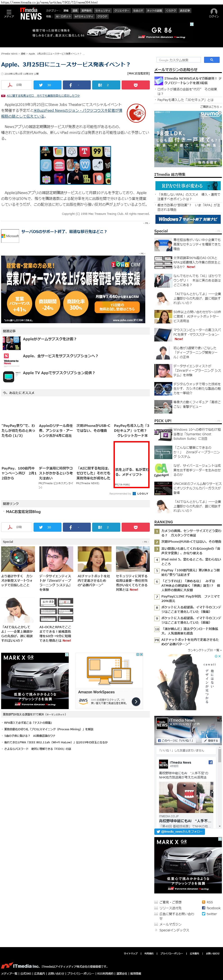Open the メディア hamburger menu
Image resolution: width=223 pixels, height=980 pixels.
tap(9, 13)
